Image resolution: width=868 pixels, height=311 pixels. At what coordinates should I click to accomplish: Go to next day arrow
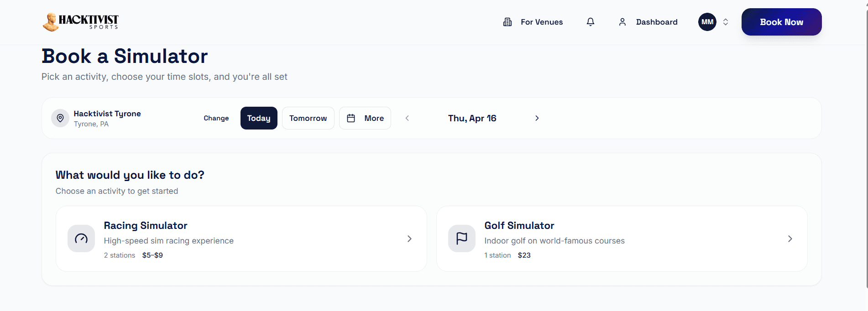537,118
